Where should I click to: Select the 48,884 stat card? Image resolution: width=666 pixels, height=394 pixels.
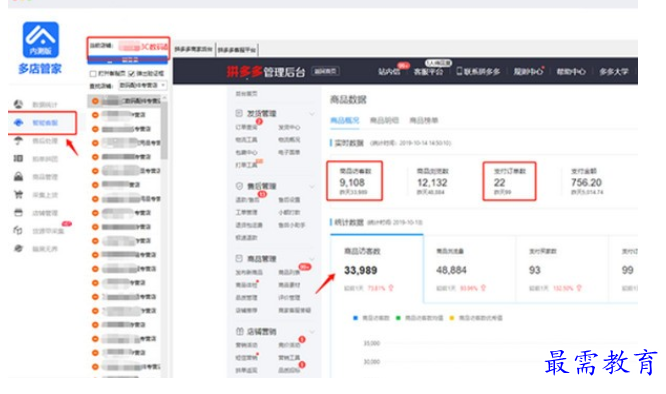pos(469,269)
